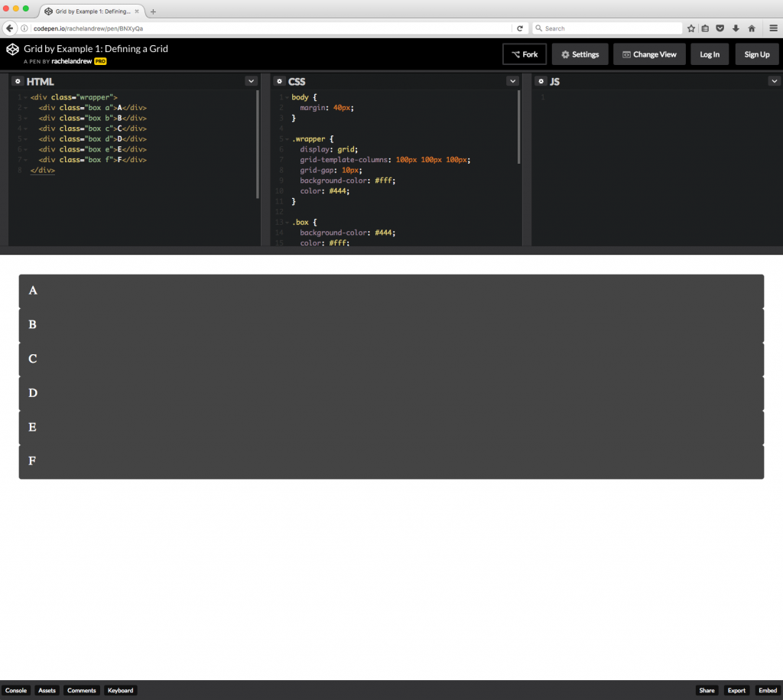Bookmark this page with the star icon

pos(691,28)
